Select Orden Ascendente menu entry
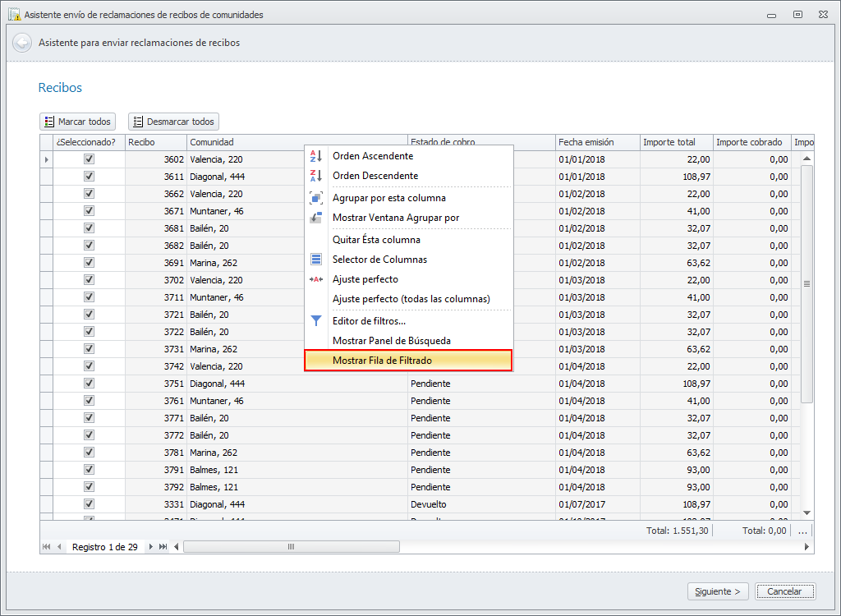Screen dimensions: 841x616 click(409, 156)
